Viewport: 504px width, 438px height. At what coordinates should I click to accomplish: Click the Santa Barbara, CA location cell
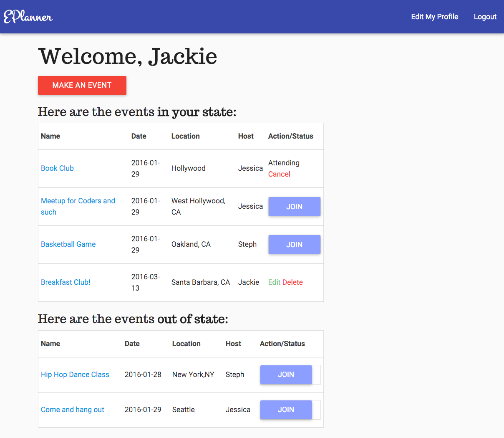tap(201, 282)
